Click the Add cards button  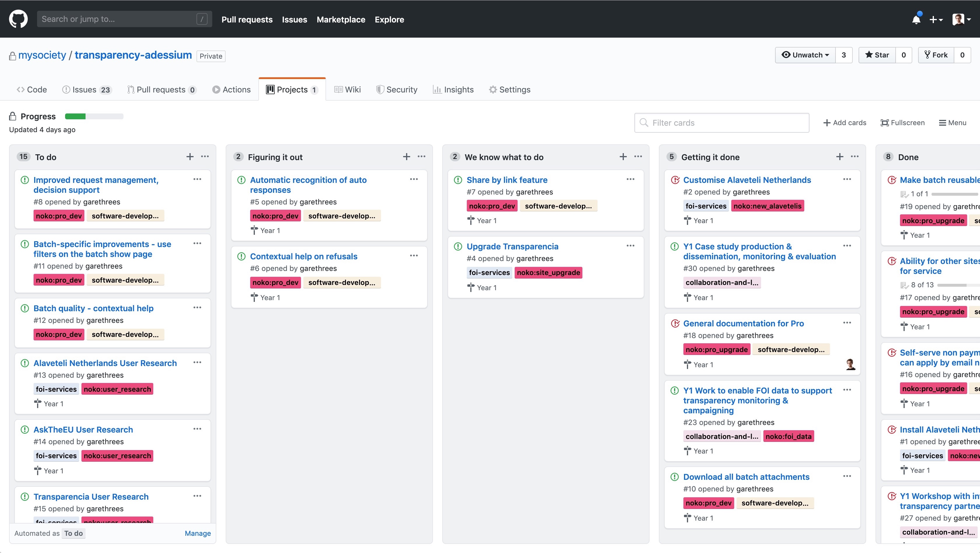coord(845,123)
